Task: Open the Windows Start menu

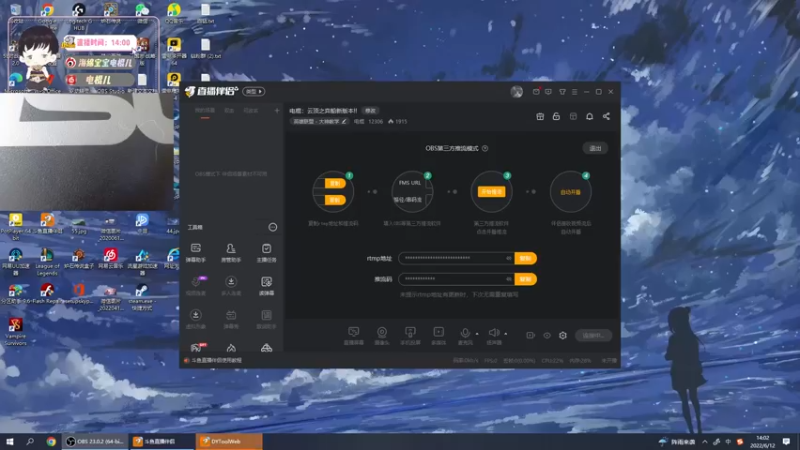Action: [9, 441]
